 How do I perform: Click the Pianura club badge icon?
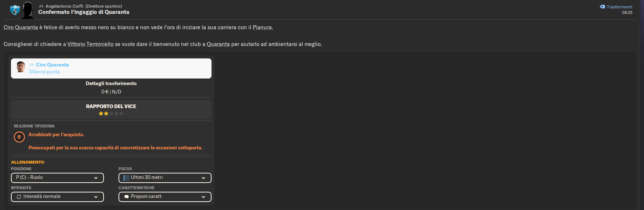[15, 10]
